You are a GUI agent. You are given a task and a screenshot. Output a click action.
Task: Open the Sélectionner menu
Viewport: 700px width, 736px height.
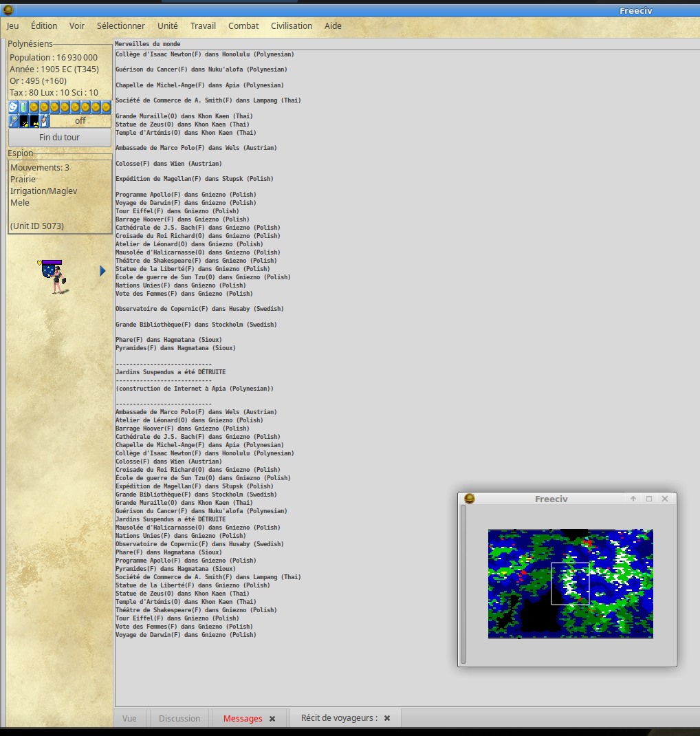pos(121,25)
